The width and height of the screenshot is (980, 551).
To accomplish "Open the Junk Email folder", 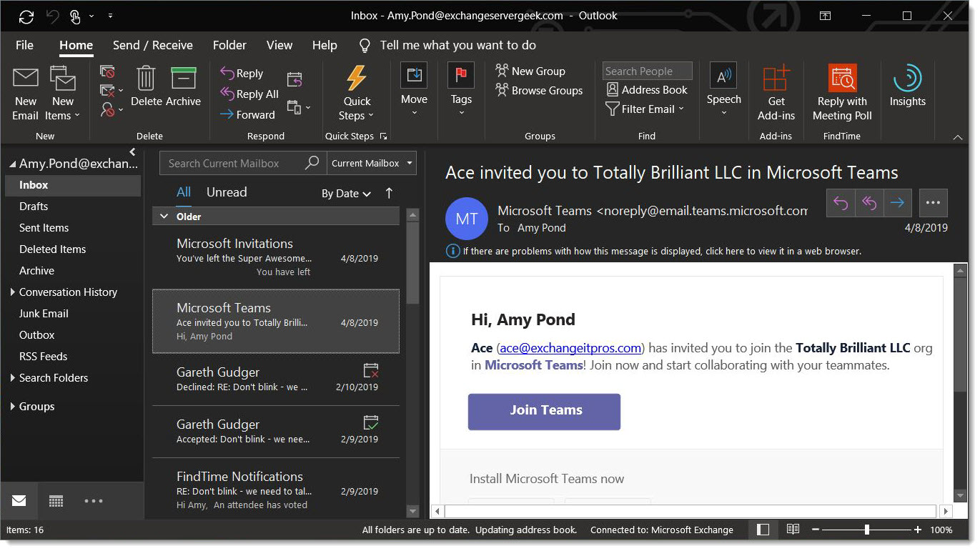I will coord(44,313).
